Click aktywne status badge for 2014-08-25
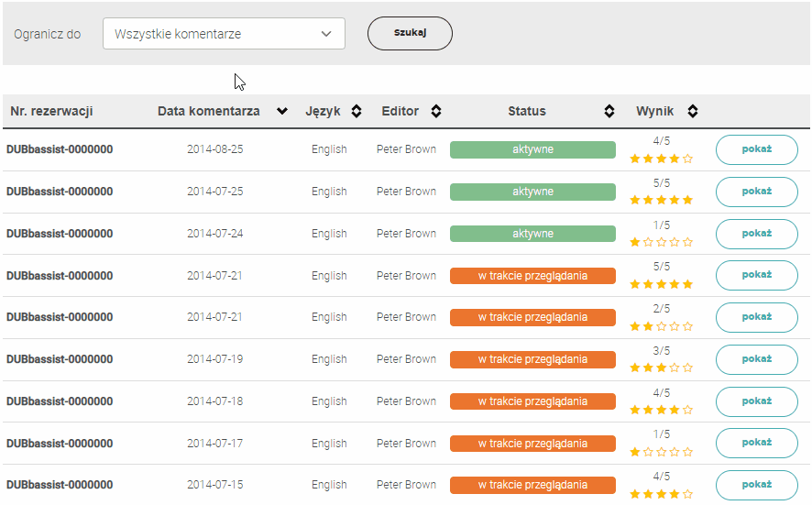The image size is (812, 505). [x=532, y=149]
